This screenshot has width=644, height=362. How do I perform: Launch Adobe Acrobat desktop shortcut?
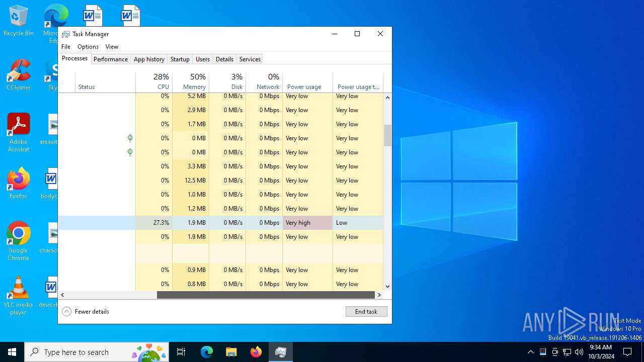[18, 132]
